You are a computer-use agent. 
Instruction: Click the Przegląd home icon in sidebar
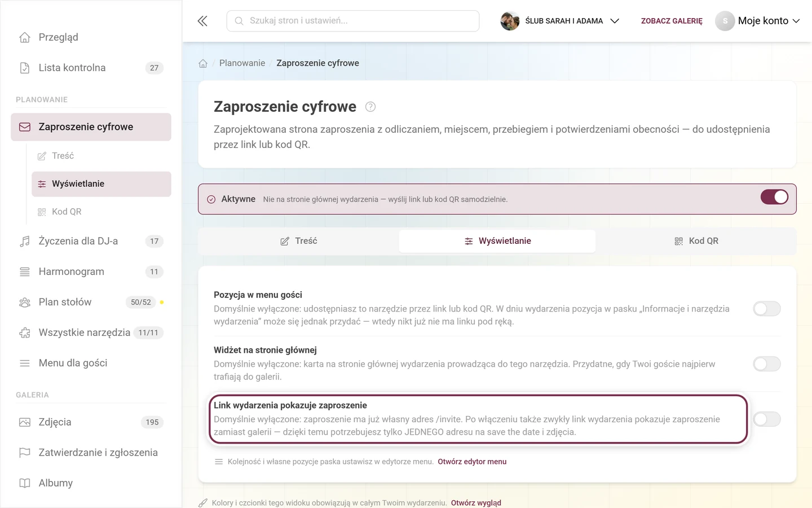click(x=25, y=37)
